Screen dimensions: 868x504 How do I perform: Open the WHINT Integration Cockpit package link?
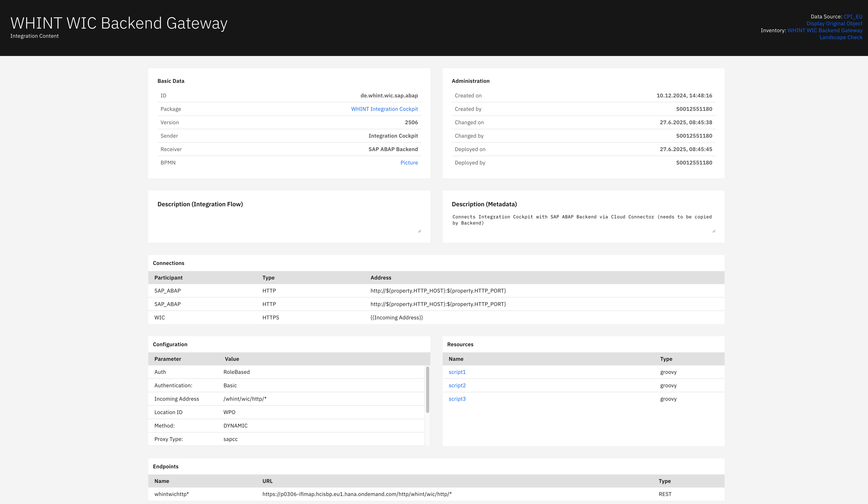(x=384, y=109)
